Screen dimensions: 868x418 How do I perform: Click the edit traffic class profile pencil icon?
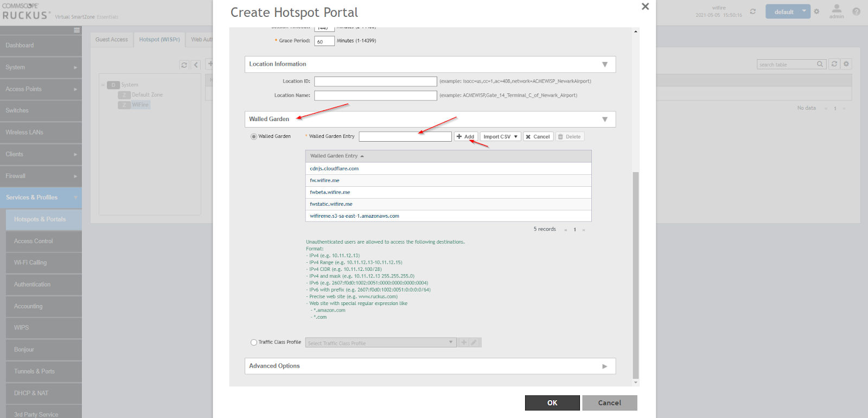(x=474, y=343)
